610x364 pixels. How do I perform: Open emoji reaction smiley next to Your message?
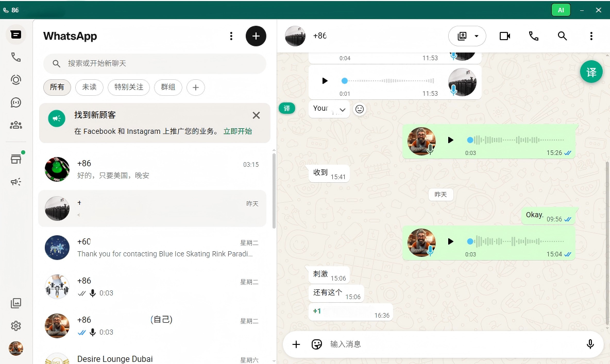(x=360, y=109)
